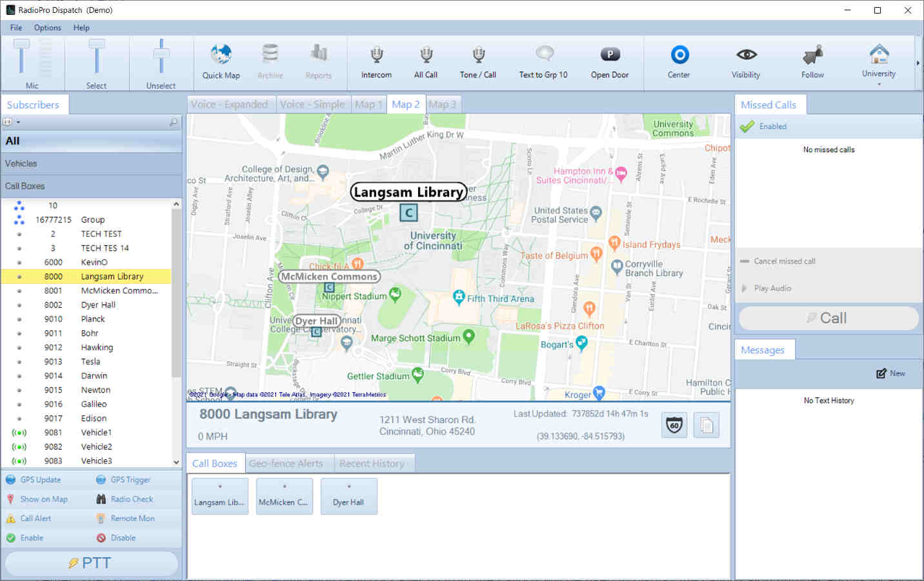Screen dimensions: 924x581
Task: Click the Langsam Library map marker
Action: tap(408, 212)
